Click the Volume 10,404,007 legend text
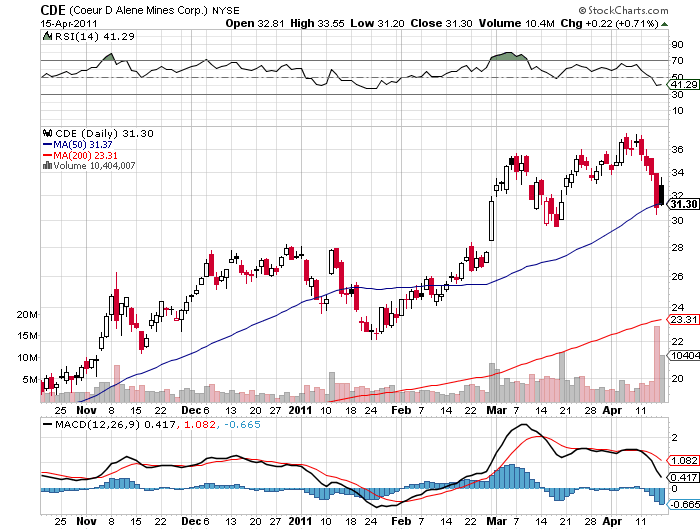This screenshot has width=700, height=530. (94, 166)
